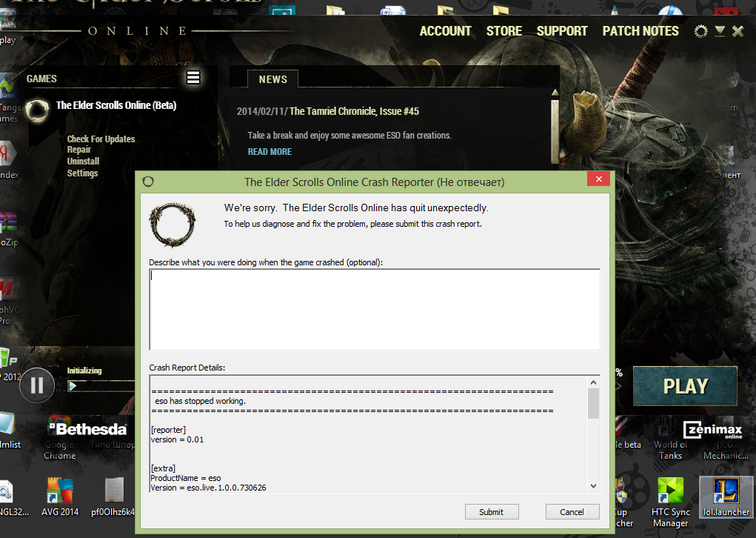This screenshot has height=538, width=756.
Task: Cancel the crash report dialog
Action: 572,512
